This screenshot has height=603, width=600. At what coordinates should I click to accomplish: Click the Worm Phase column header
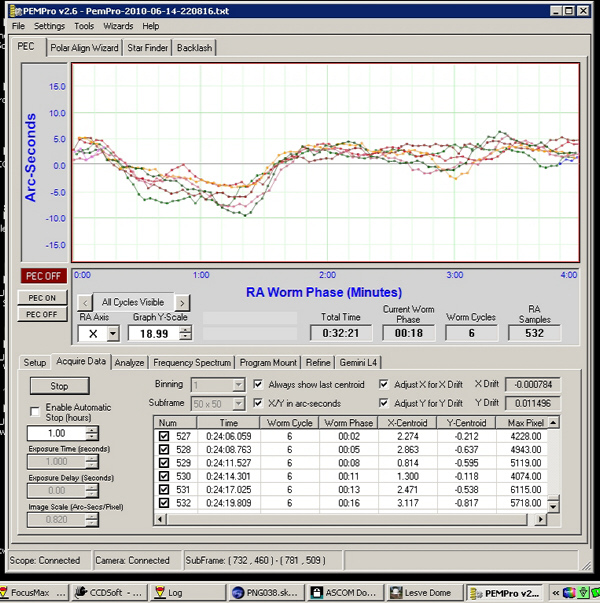pyautogui.click(x=348, y=423)
